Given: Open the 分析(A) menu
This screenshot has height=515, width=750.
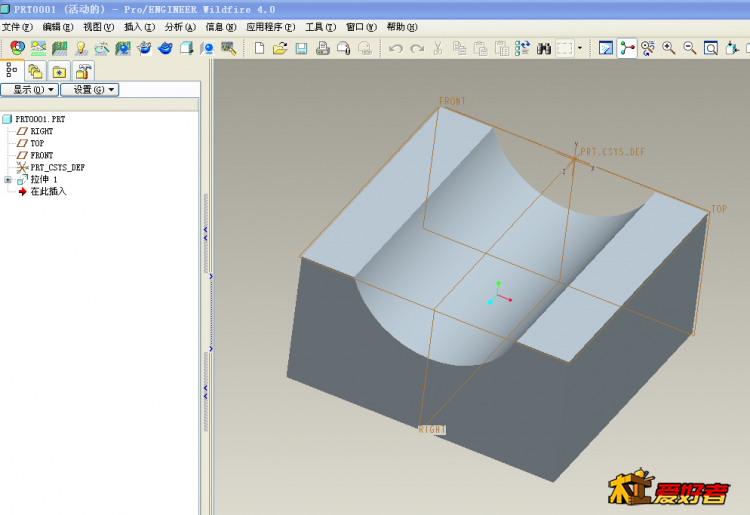Looking at the screenshot, I should (180, 27).
